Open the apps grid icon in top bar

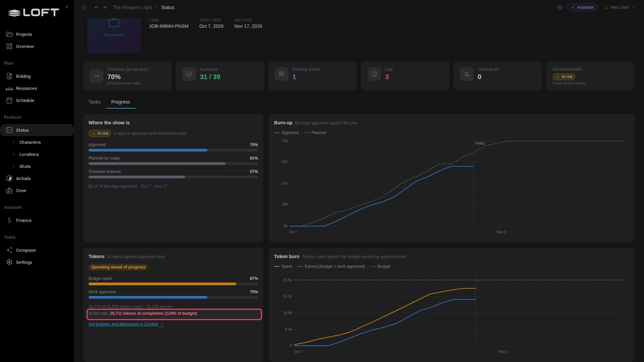[84, 8]
